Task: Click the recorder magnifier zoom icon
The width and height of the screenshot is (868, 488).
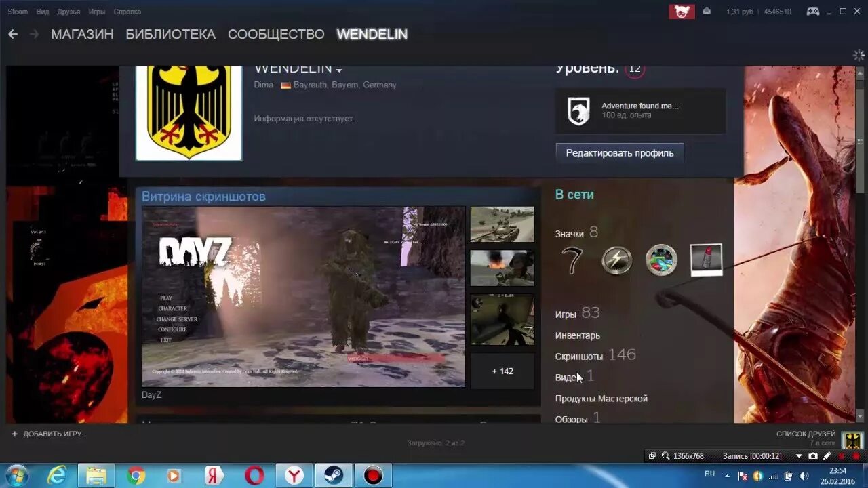Action: click(666, 456)
